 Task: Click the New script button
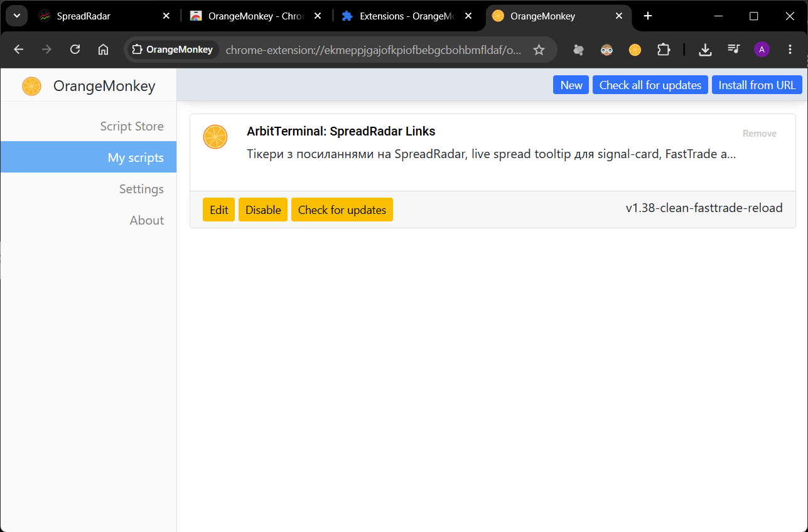(x=571, y=85)
